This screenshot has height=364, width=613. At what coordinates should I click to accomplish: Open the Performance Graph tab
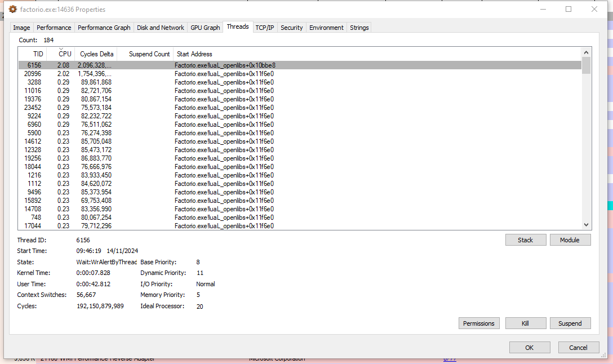104,28
